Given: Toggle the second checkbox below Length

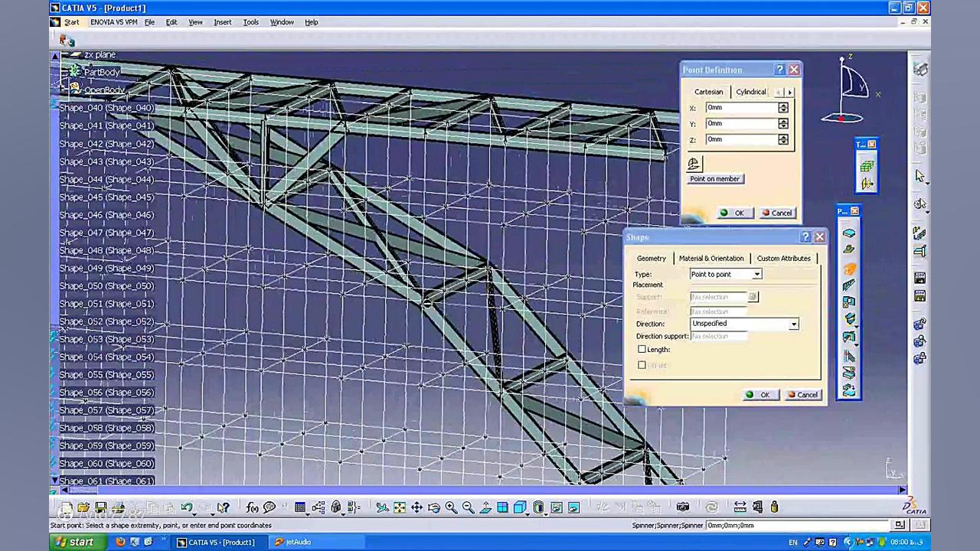Looking at the screenshot, I should (642, 365).
